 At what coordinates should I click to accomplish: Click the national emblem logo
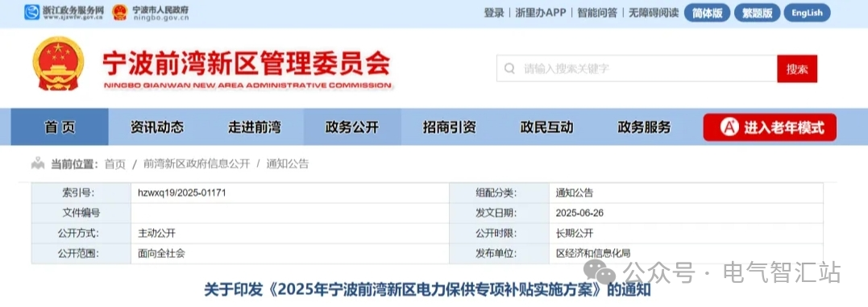click(58, 64)
